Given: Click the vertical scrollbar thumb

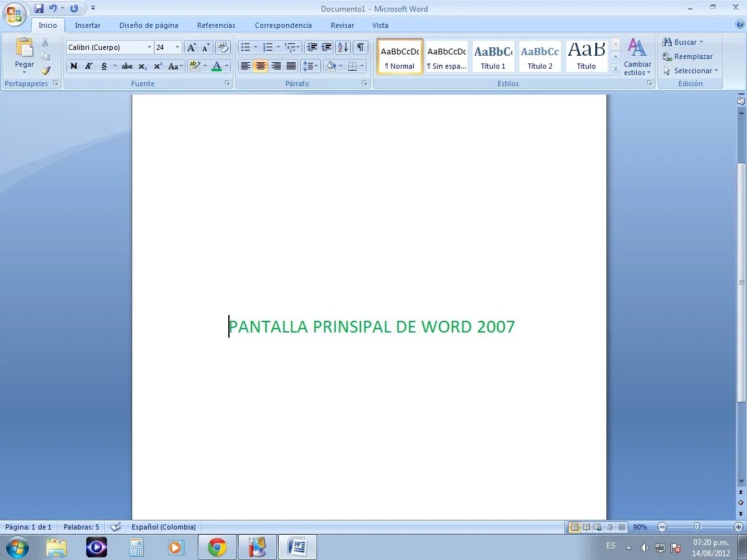Looking at the screenshot, I should (x=741, y=282).
